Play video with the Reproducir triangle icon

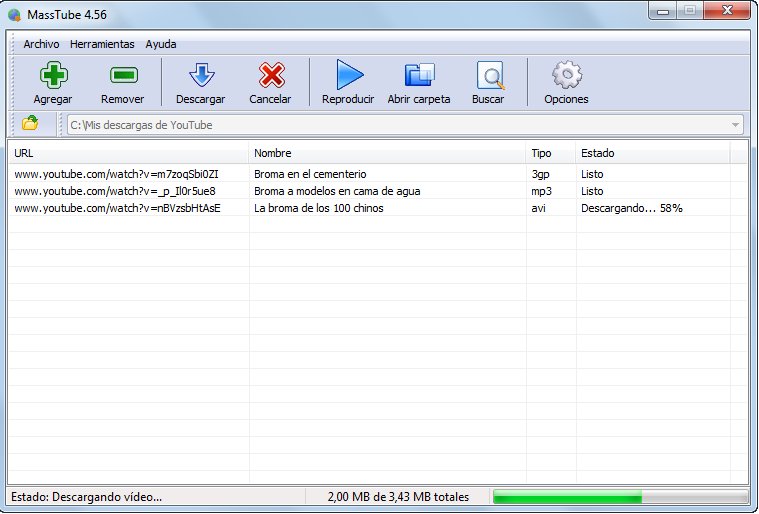click(x=349, y=75)
